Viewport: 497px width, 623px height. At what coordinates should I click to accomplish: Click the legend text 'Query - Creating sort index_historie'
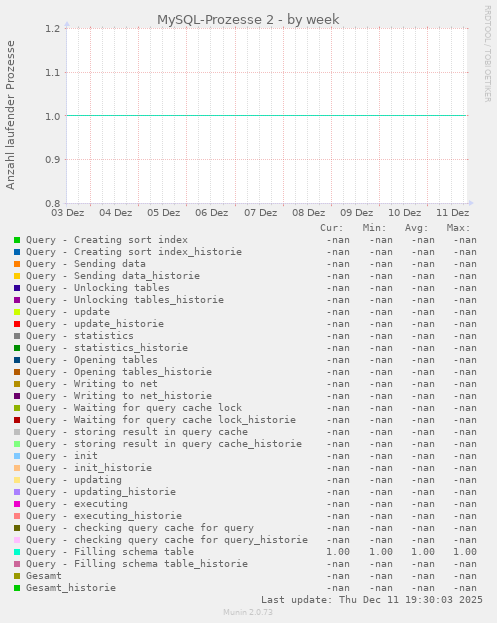[134, 252]
